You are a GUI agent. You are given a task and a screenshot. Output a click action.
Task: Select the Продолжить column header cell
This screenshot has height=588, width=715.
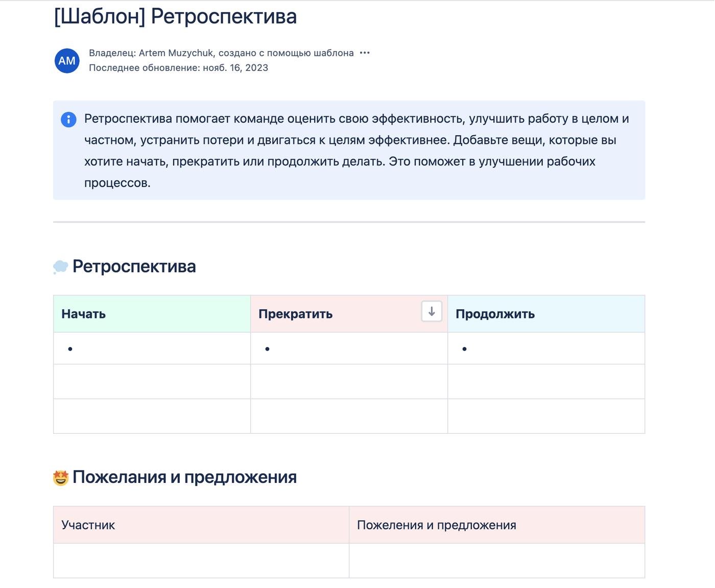click(545, 314)
